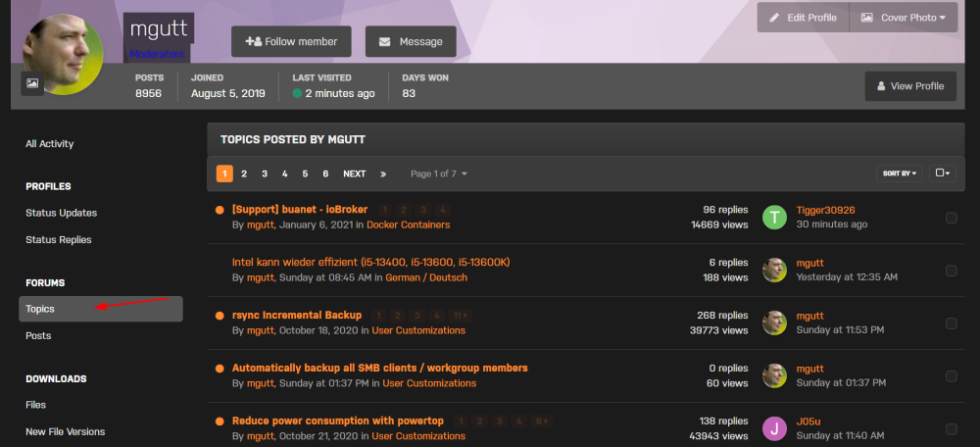Open All Activity in sidebar
This screenshot has width=980, height=447.
[x=49, y=144]
